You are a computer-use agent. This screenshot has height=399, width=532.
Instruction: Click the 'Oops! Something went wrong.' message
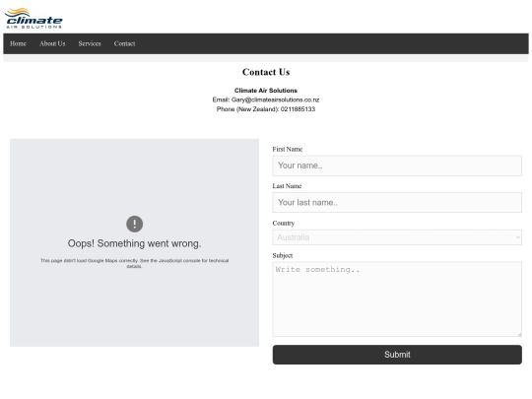pyautogui.click(x=134, y=243)
